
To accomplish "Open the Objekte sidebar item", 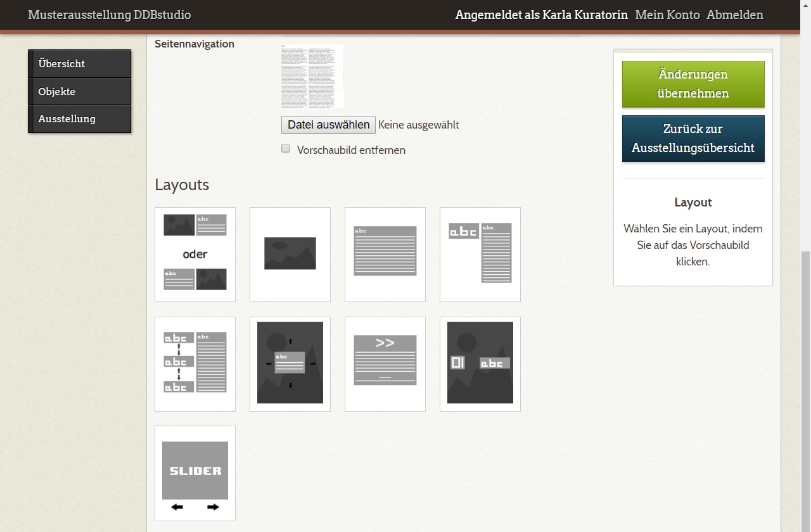I will pos(79,91).
